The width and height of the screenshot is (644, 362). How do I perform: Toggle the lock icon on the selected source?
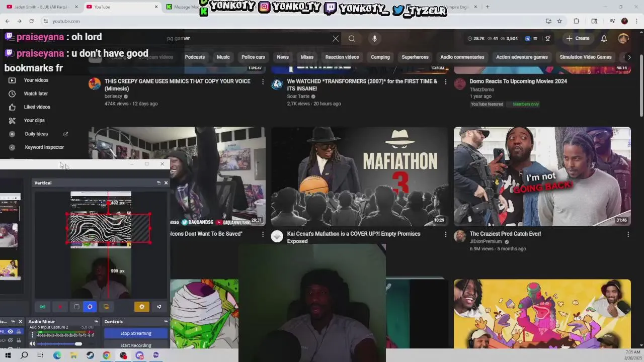[19, 331]
